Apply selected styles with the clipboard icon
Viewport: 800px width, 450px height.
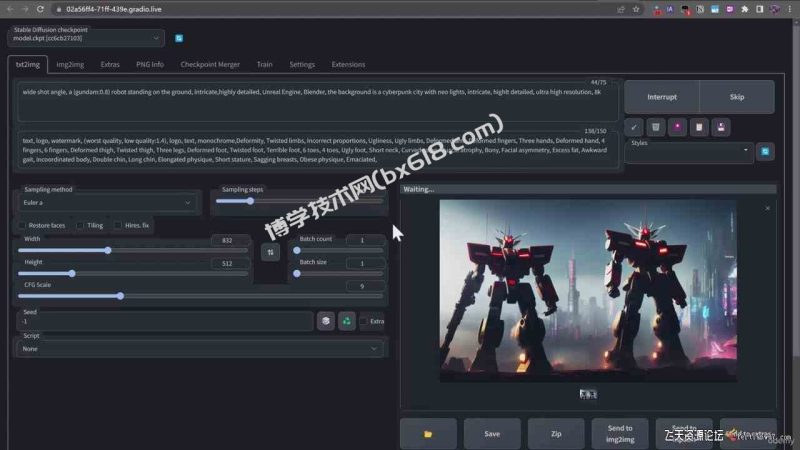point(699,128)
